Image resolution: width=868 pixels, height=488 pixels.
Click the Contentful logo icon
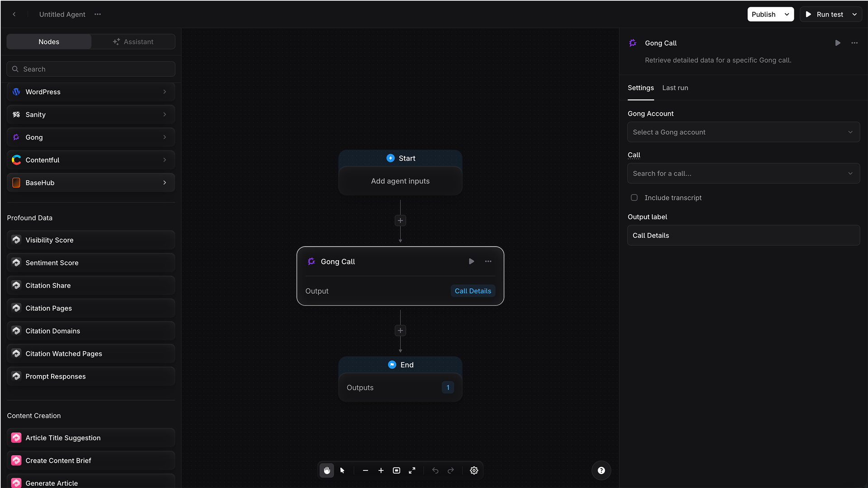pyautogui.click(x=16, y=160)
